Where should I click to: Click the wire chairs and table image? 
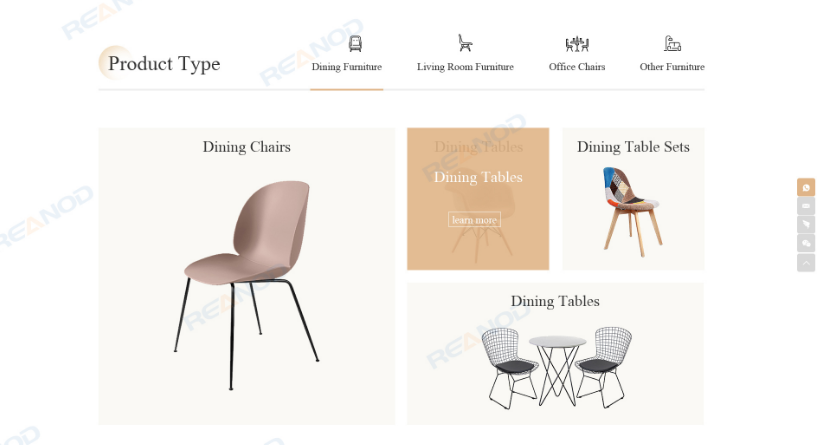click(556, 368)
